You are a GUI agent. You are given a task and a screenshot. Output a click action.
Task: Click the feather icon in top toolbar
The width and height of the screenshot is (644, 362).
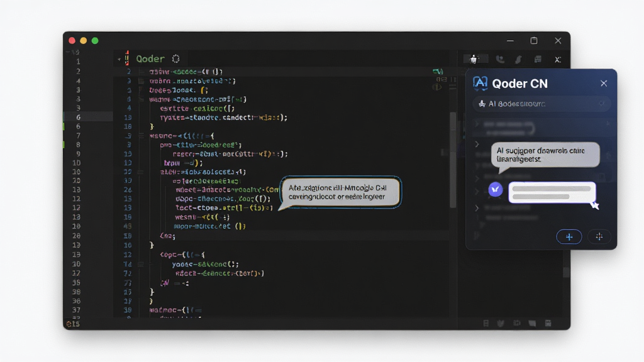519,60
